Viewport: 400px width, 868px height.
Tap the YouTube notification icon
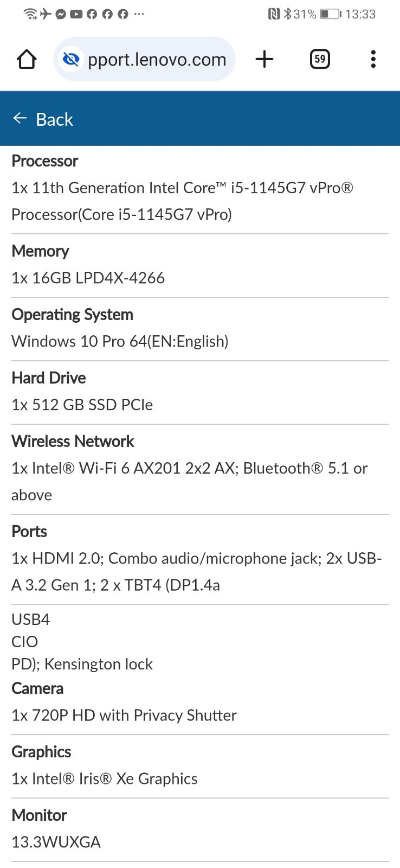[76, 14]
